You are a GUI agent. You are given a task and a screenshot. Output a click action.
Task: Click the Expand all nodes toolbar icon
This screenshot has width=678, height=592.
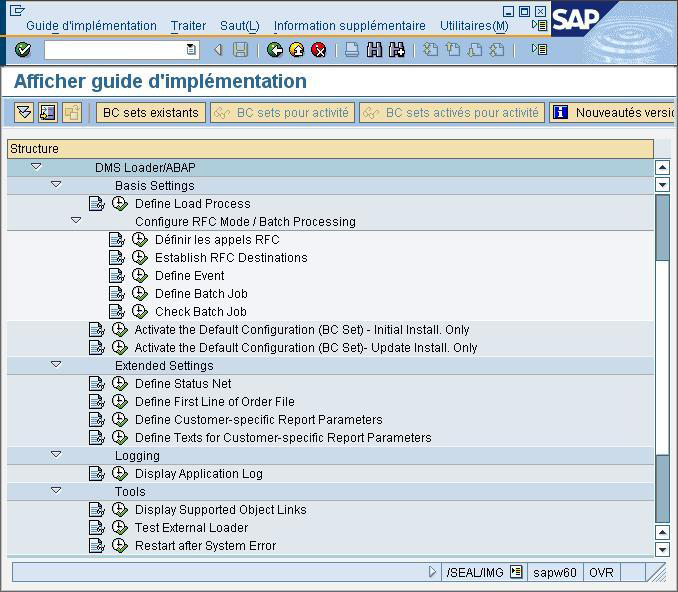tap(24, 113)
